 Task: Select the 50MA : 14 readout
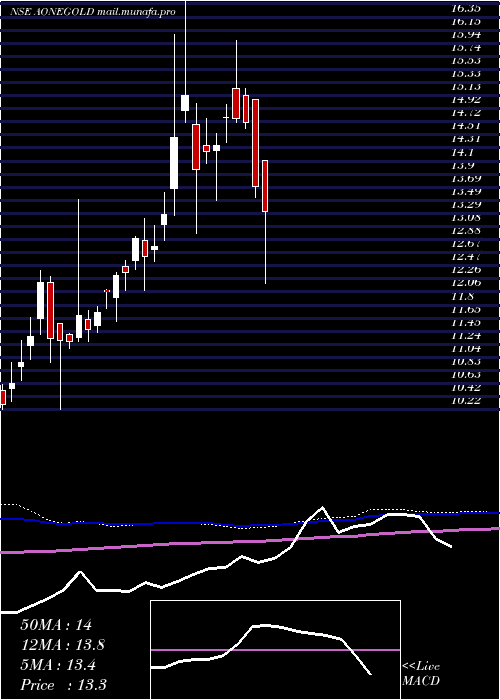click(56, 625)
